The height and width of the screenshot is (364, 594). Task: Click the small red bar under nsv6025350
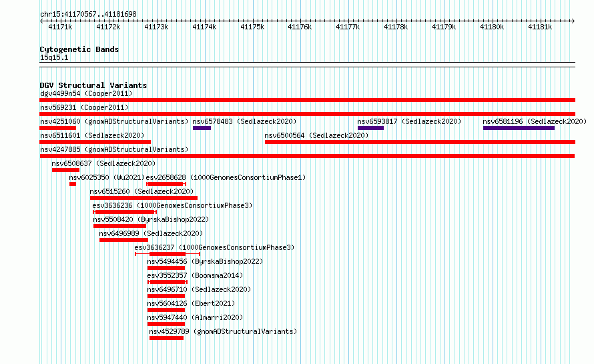pyautogui.click(x=73, y=184)
